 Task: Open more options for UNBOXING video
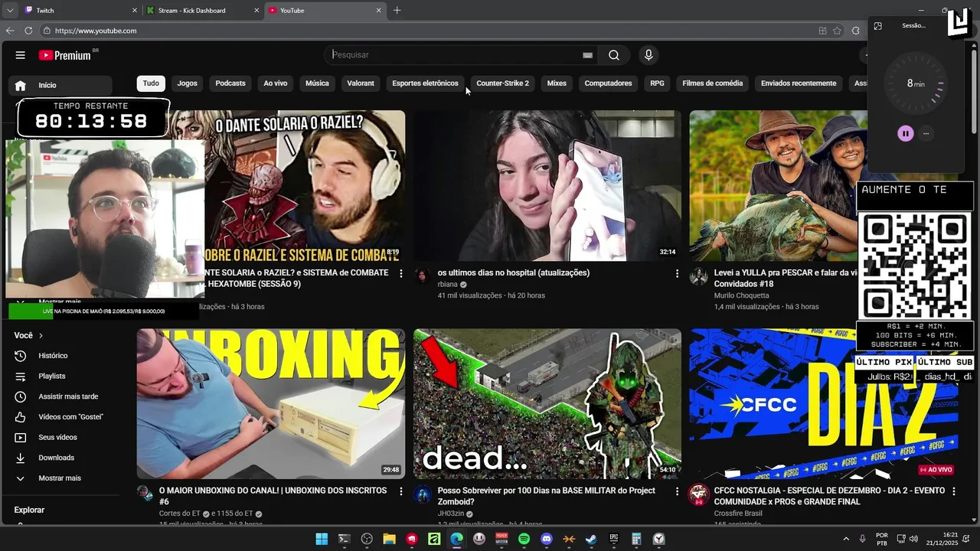400,491
